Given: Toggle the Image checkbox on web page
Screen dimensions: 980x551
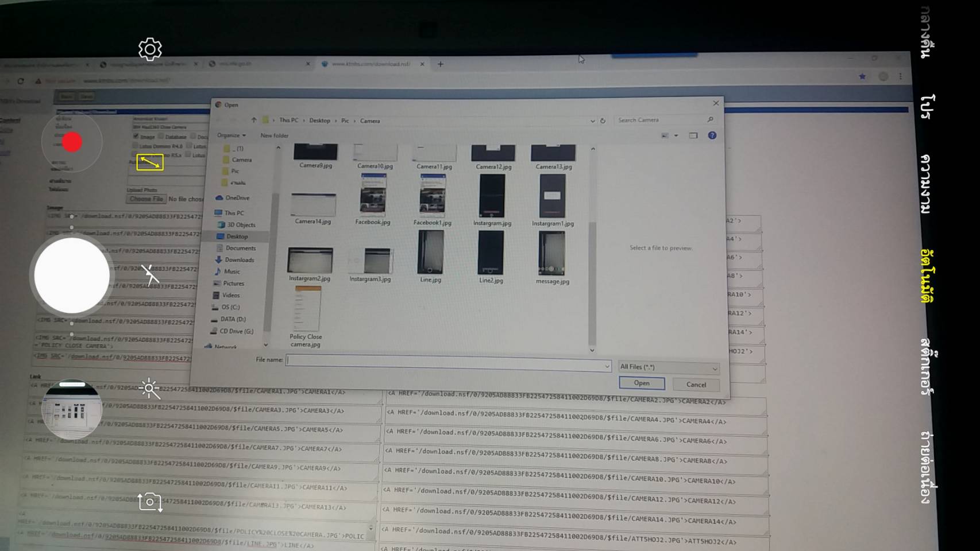Looking at the screenshot, I should pyautogui.click(x=136, y=136).
